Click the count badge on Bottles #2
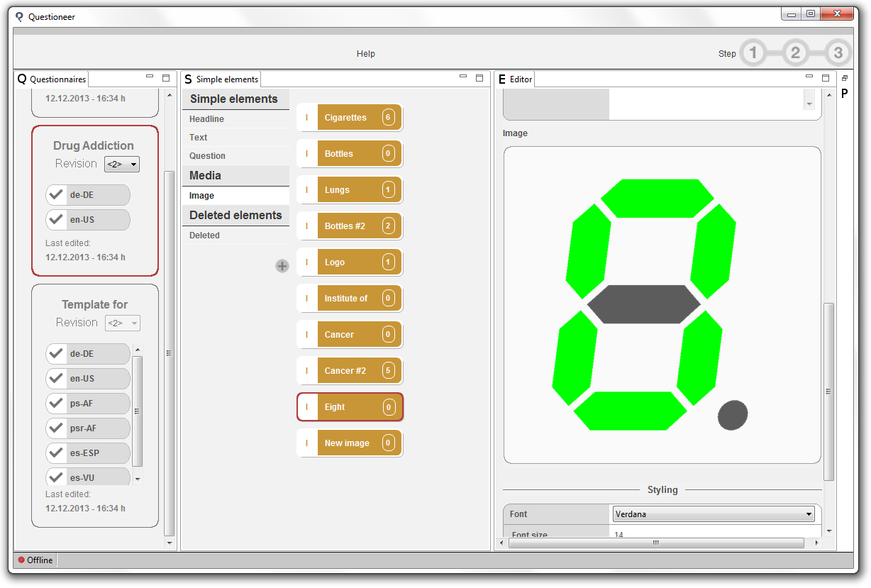 (388, 226)
